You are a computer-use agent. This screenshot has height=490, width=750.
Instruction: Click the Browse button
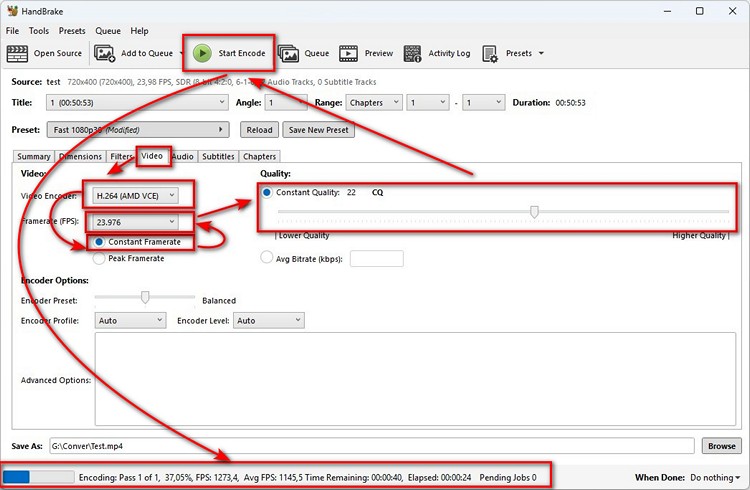tap(722, 446)
